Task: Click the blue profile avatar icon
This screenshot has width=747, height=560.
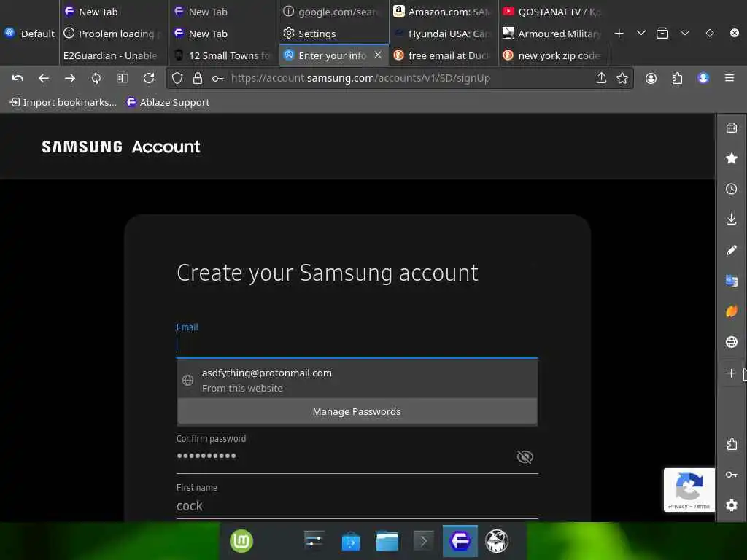Action: (703, 78)
